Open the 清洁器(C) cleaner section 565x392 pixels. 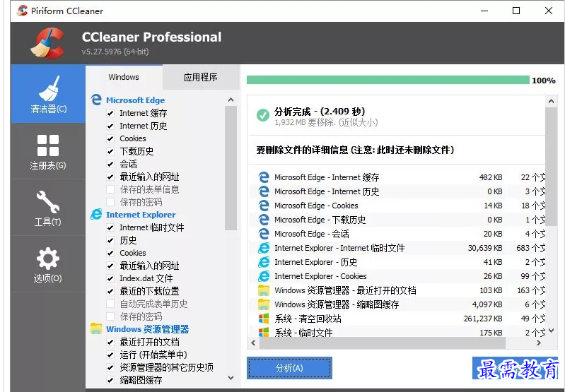point(48,94)
